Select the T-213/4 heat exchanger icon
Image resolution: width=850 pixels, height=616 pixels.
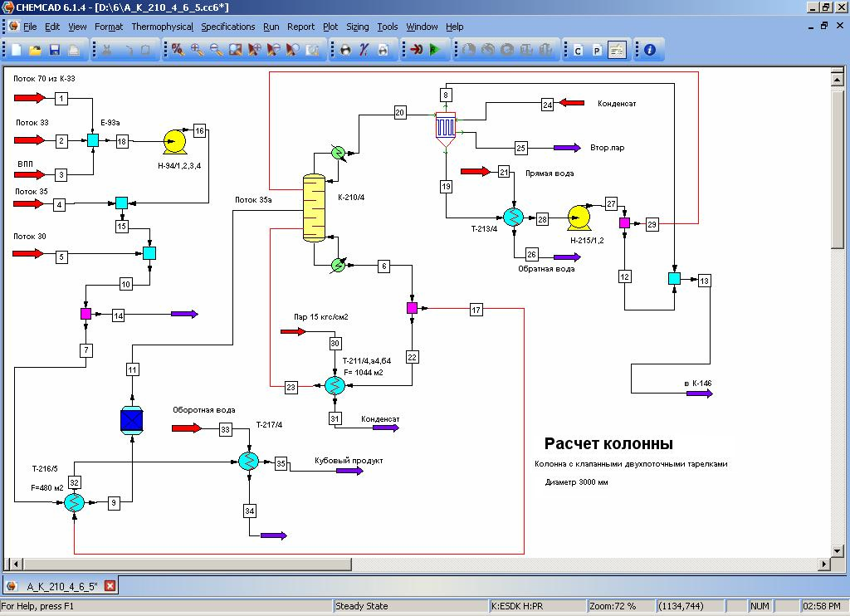(x=513, y=217)
